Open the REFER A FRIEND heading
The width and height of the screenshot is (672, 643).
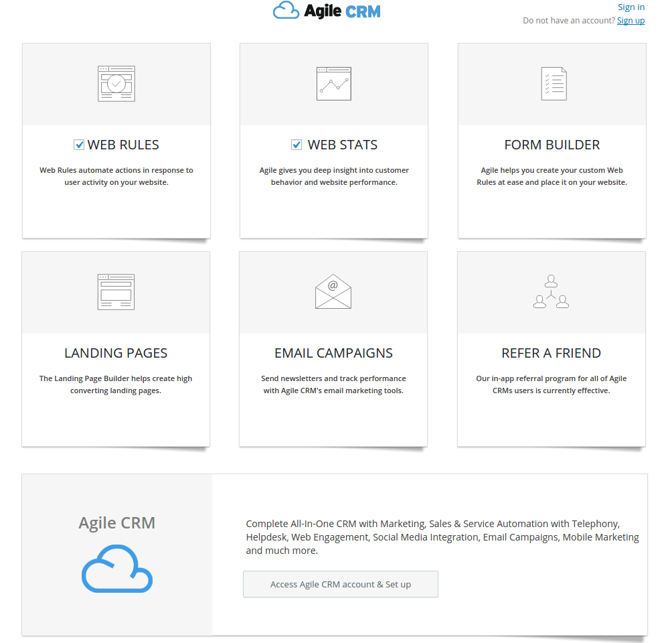click(x=551, y=353)
